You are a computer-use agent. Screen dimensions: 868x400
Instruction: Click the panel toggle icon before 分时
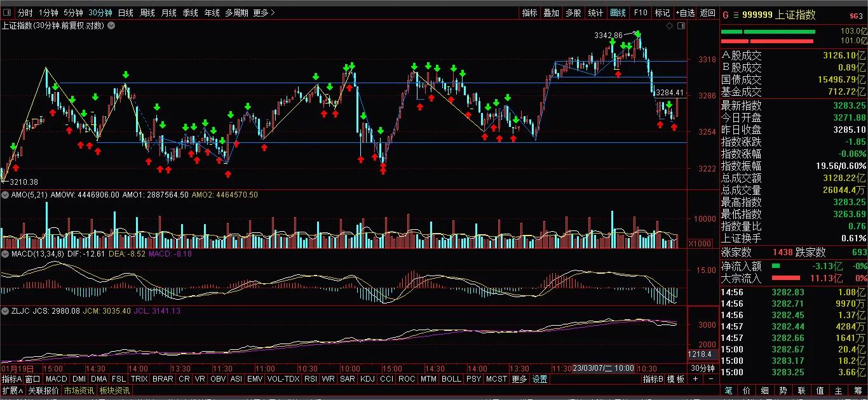click(8, 13)
